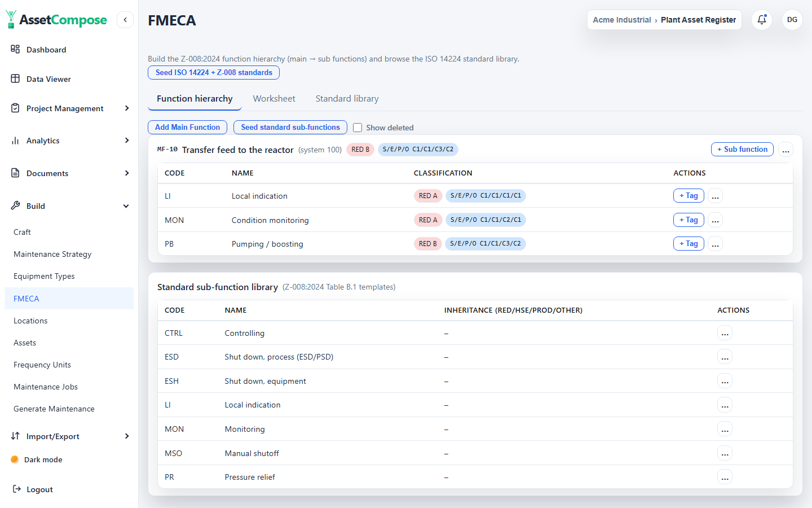This screenshot has width=812, height=508.
Task: Open the notifications bell
Action: click(x=762, y=20)
